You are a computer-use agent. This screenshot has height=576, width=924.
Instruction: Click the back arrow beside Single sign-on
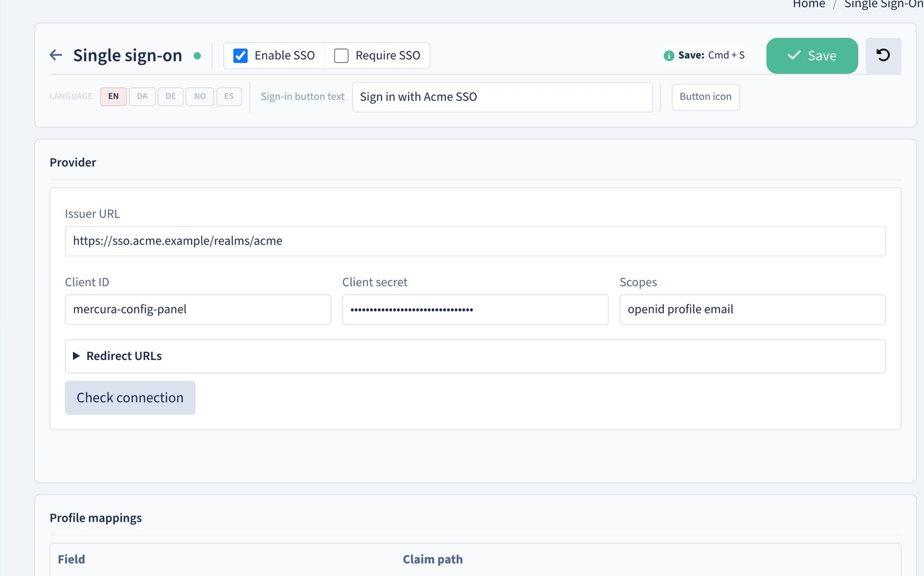tap(55, 55)
